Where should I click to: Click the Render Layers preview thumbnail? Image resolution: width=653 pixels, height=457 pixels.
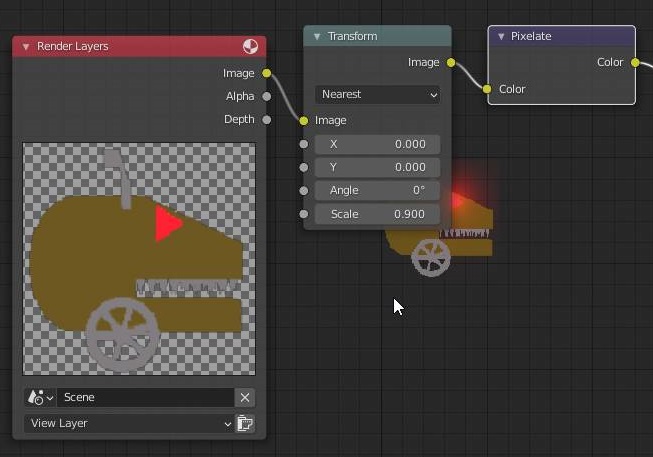[x=139, y=259]
